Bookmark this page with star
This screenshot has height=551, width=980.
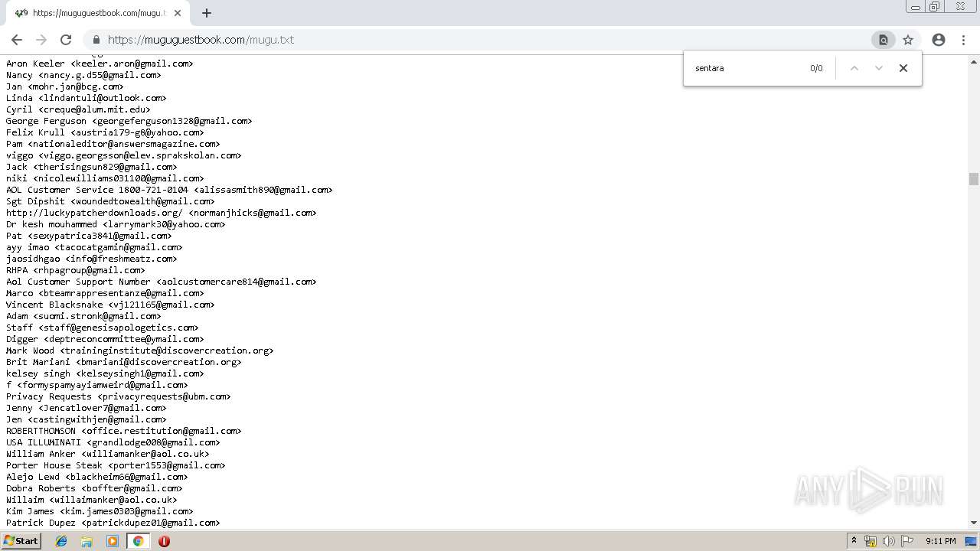click(908, 40)
